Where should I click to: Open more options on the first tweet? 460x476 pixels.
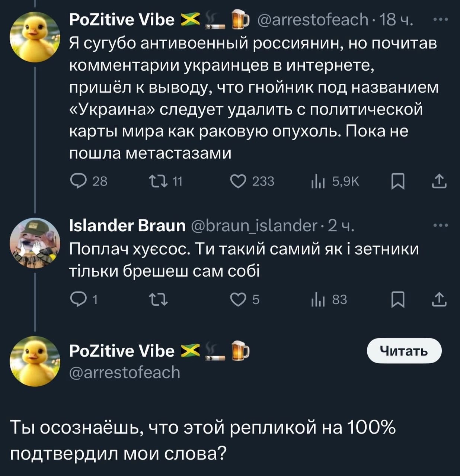[x=441, y=20]
